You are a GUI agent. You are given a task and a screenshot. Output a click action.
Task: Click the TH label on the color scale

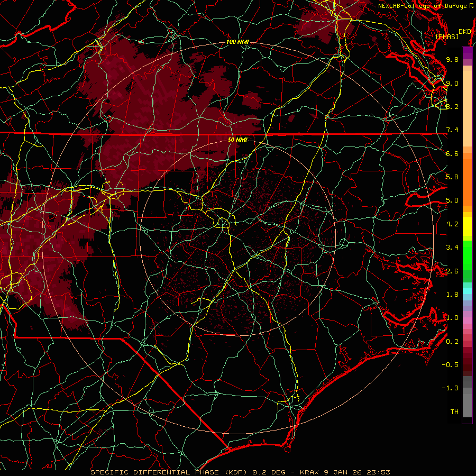coord(454,412)
